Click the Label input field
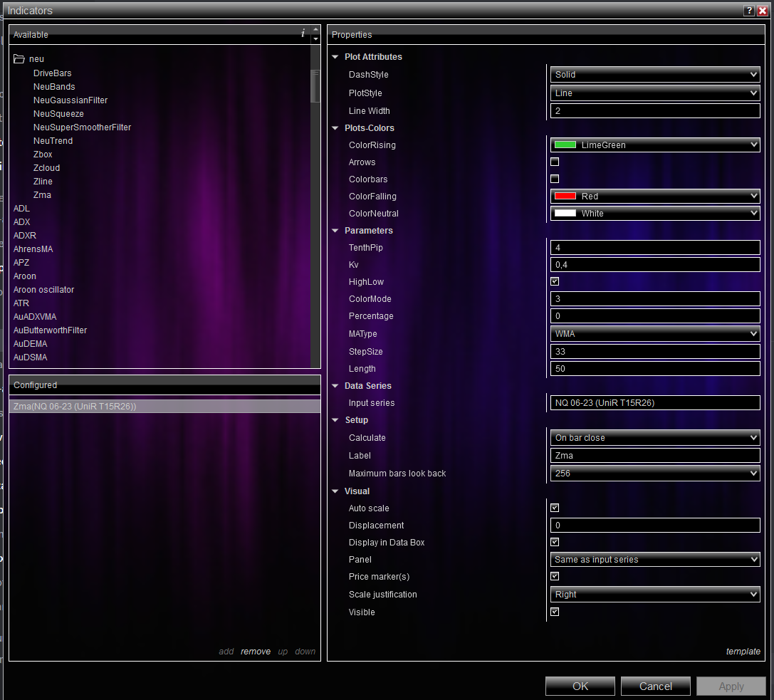This screenshot has height=700, width=774. tap(655, 456)
